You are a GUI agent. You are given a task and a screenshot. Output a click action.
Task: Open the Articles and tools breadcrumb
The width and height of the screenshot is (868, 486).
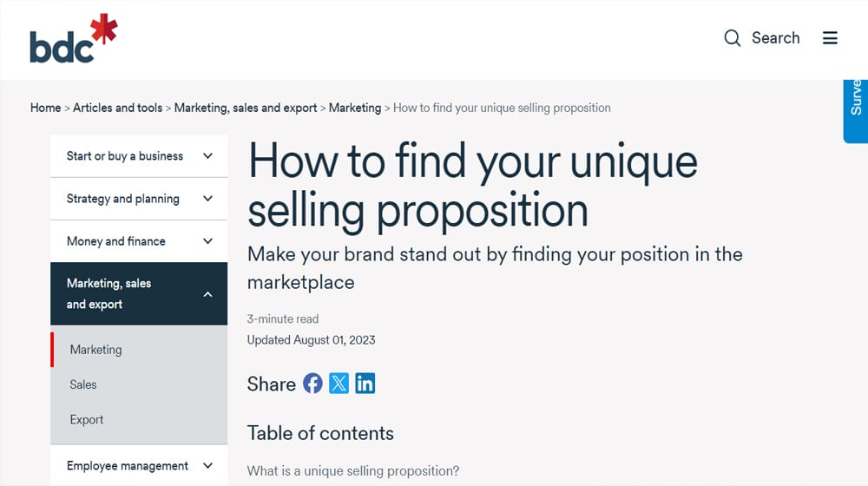coord(117,108)
